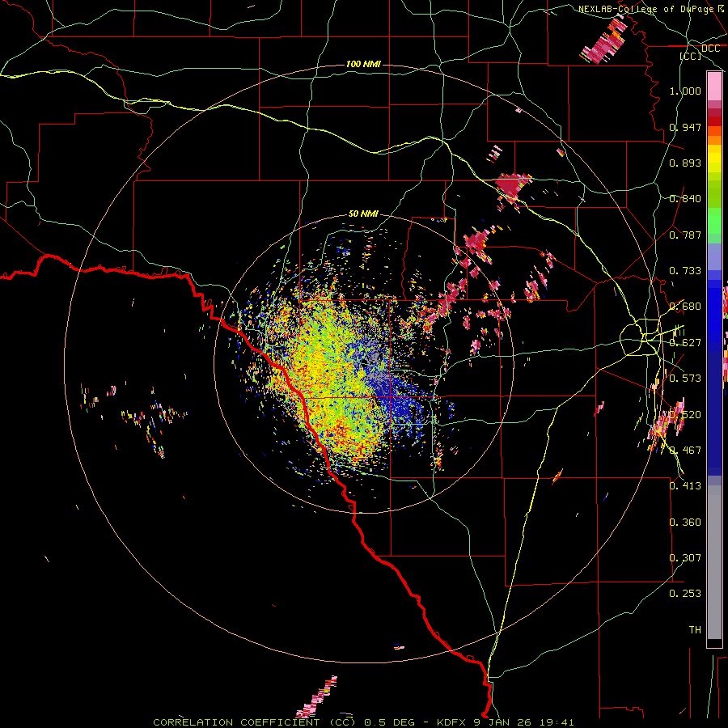728x728 pixels.
Task: Click the gray band of the color scale
Action: 714,562
